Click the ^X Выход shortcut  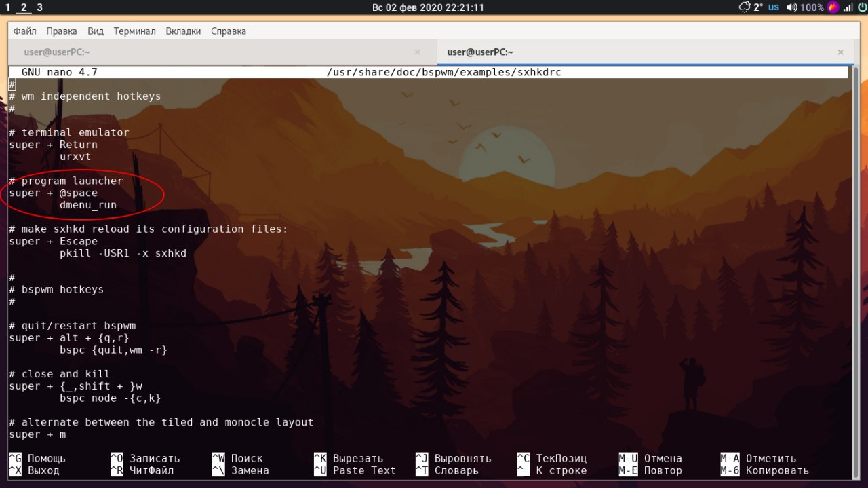[x=34, y=470]
